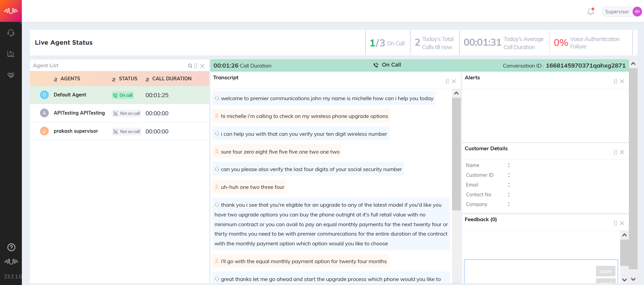Viewport: 644px width, 285px height.
Task: Open the analytics chart sidebar icon
Action: tap(11, 54)
